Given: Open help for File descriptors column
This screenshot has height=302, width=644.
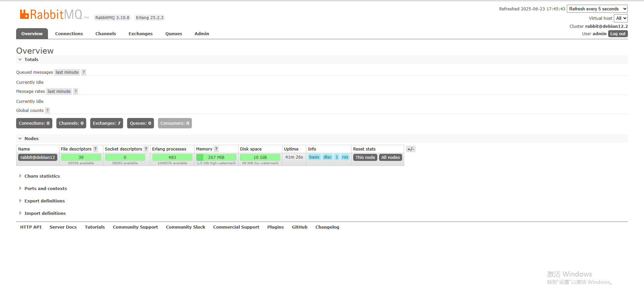Looking at the screenshot, I should [x=96, y=149].
